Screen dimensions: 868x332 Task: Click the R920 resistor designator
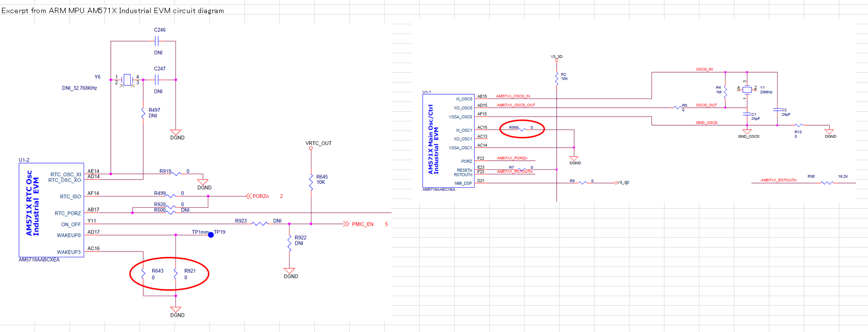tap(160, 204)
